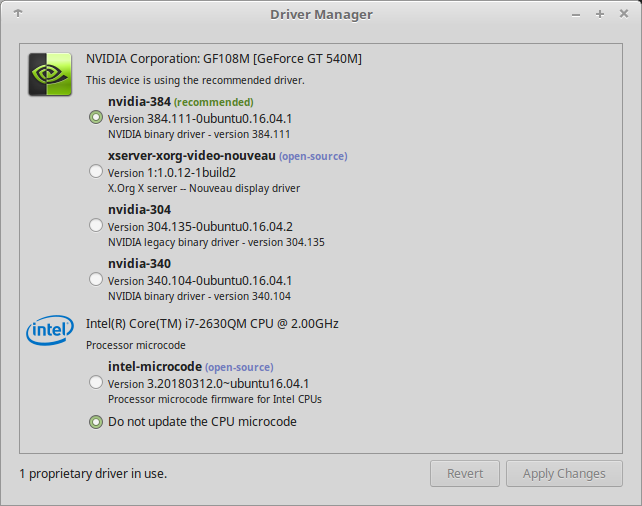Image resolution: width=642 pixels, height=506 pixels.
Task: Choose Do not update the CPU microcode
Action: pos(96,422)
